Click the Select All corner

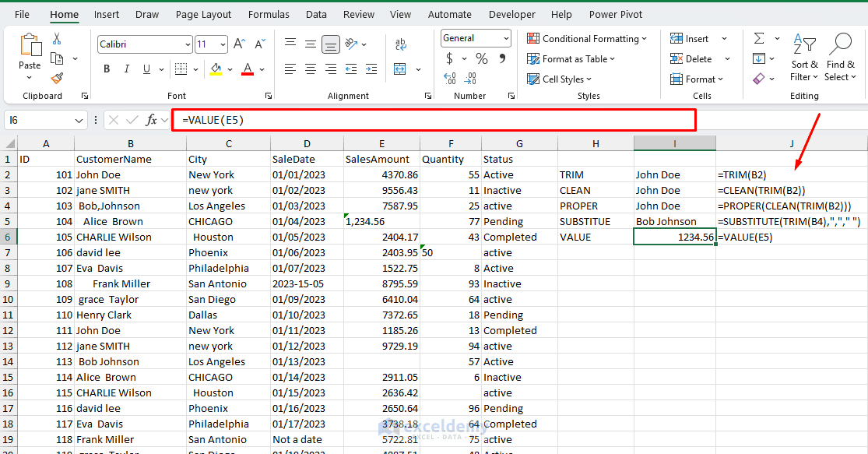click(x=9, y=144)
